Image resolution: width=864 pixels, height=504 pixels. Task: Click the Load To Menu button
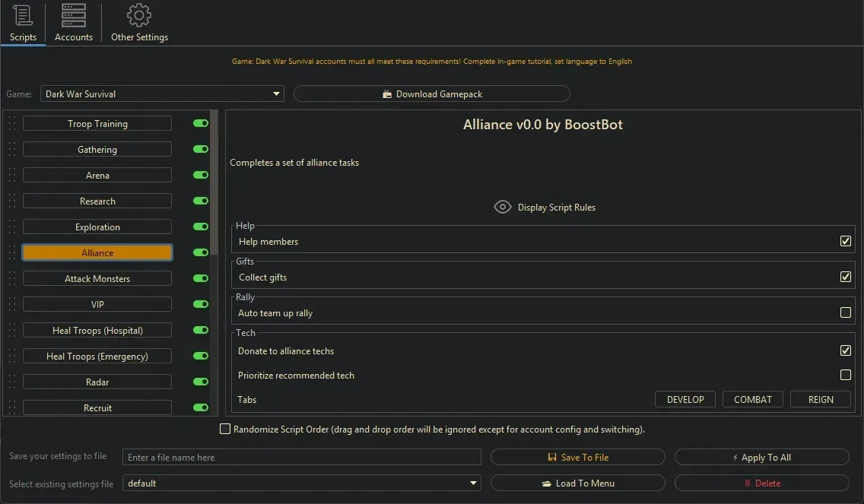click(577, 483)
